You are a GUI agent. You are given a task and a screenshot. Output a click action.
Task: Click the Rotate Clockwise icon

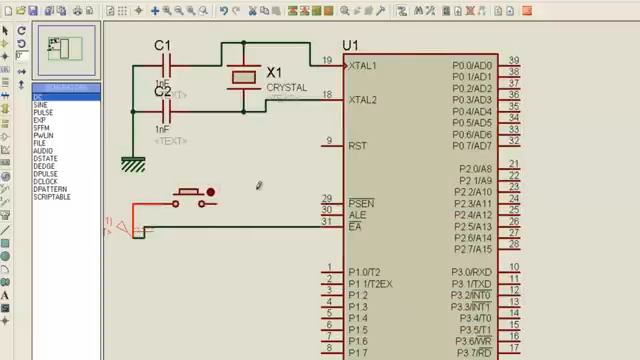(22, 30)
